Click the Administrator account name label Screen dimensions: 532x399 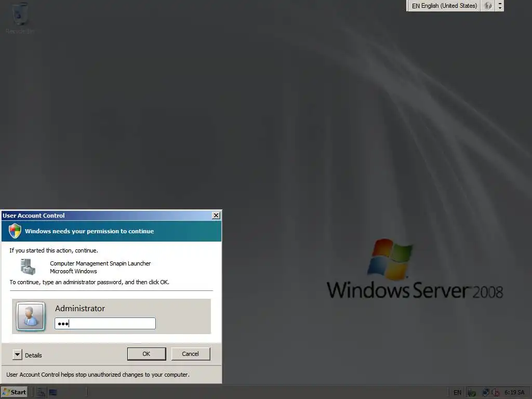(x=79, y=308)
